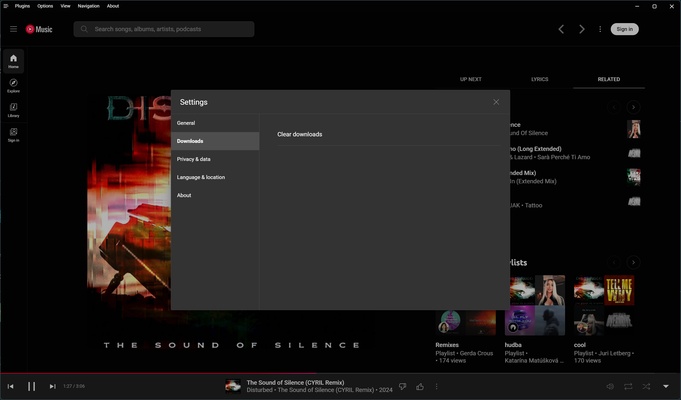
Task: Click Juri Letberg playlist author link
Action: point(614,353)
